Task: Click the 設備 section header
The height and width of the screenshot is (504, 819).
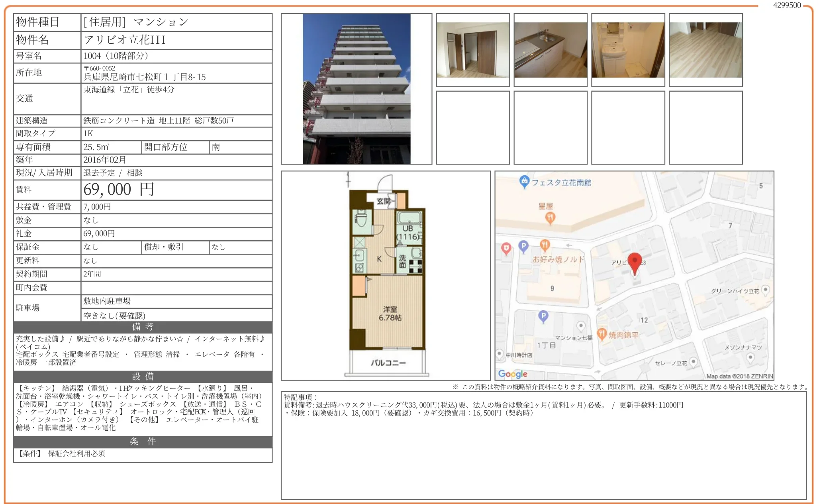Action: tap(143, 377)
